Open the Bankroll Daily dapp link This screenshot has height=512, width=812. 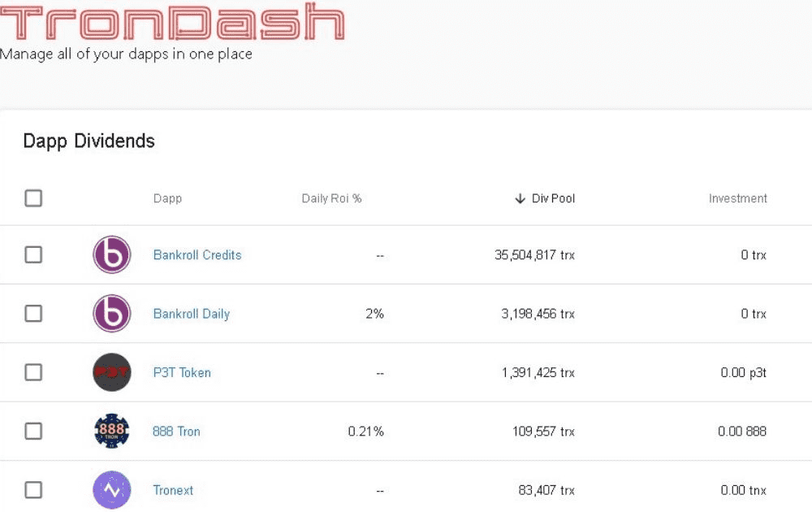click(x=191, y=313)
